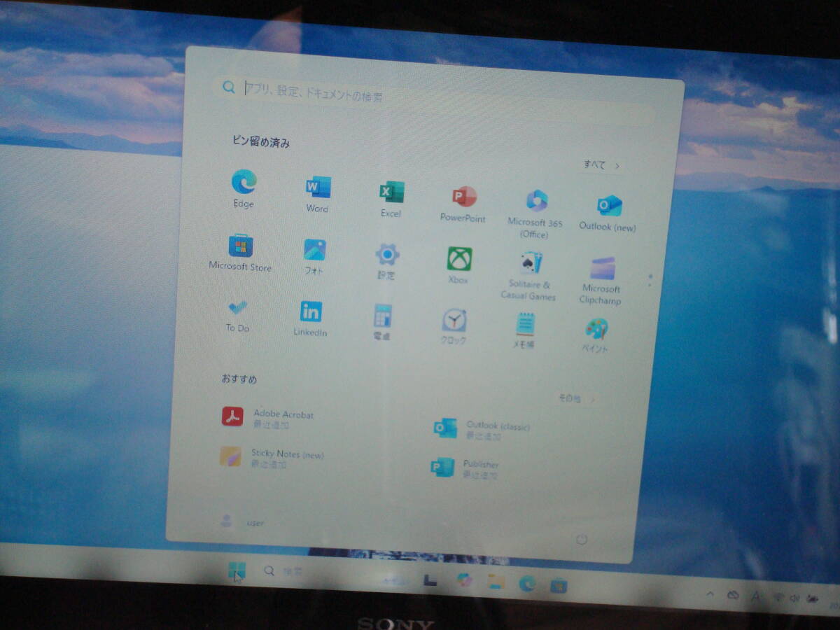Open the クロック clock app
Viewport: 840px width, 630px height.
(454, 328)
